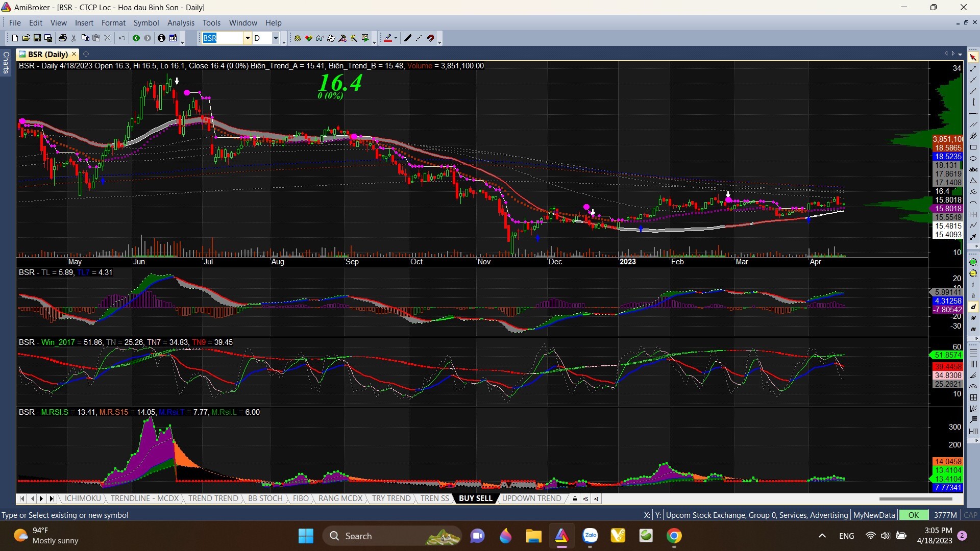Image resolution: width=980 pixels, height=551 pixels.
Task: Select the Fibonacci arc tool
Action: tap(973, 387)
